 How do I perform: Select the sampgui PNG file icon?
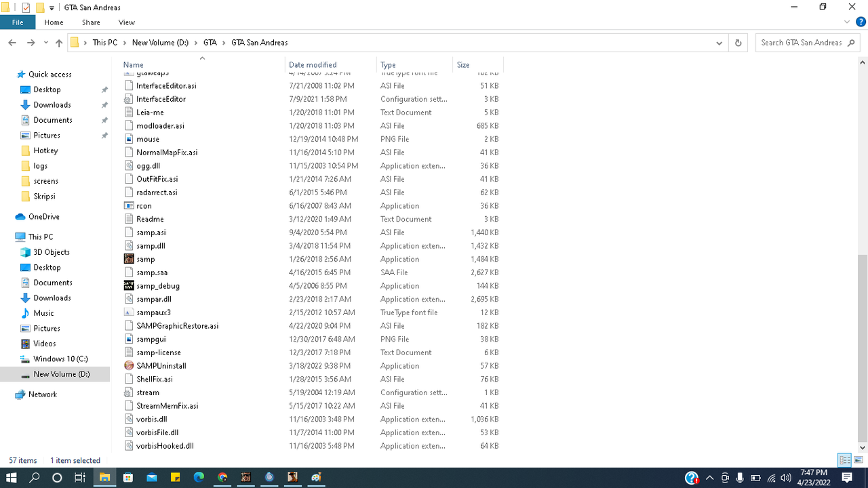129,339
